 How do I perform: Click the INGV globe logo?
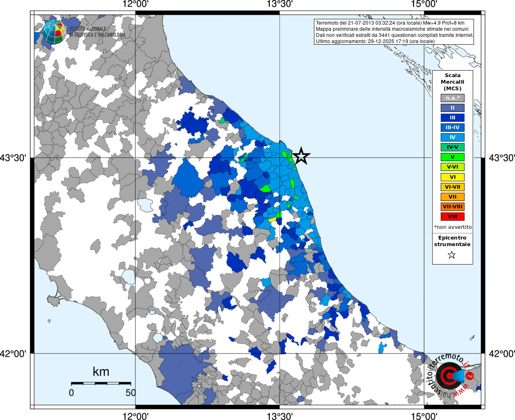[x=54, y=32]
